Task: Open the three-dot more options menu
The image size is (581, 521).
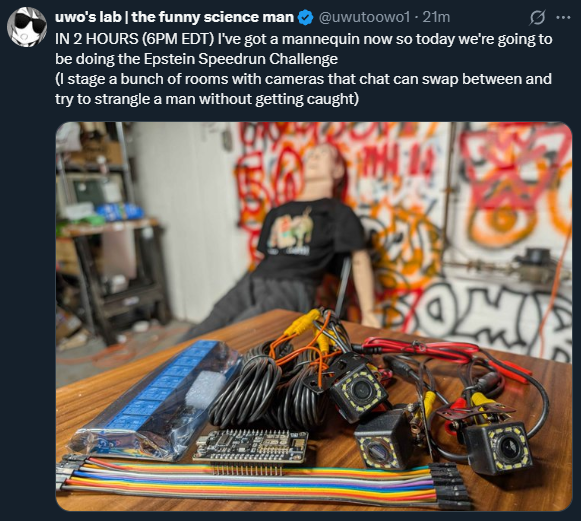Action: (x=563, y=17)
